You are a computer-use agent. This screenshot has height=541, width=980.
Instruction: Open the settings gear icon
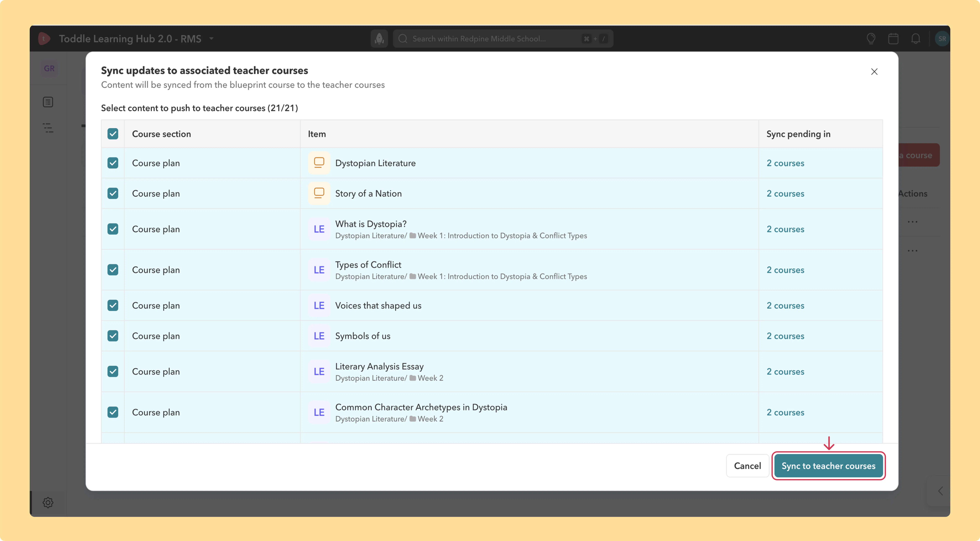48,503
